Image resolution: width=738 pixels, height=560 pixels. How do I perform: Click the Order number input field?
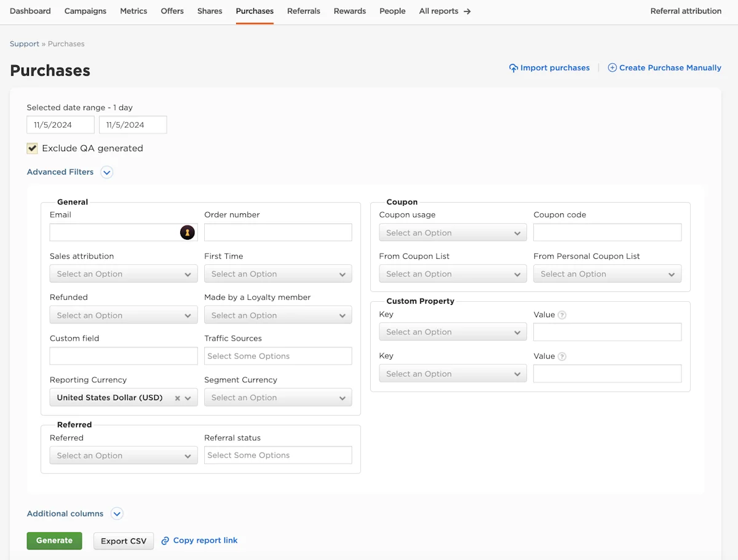(278, 232)
